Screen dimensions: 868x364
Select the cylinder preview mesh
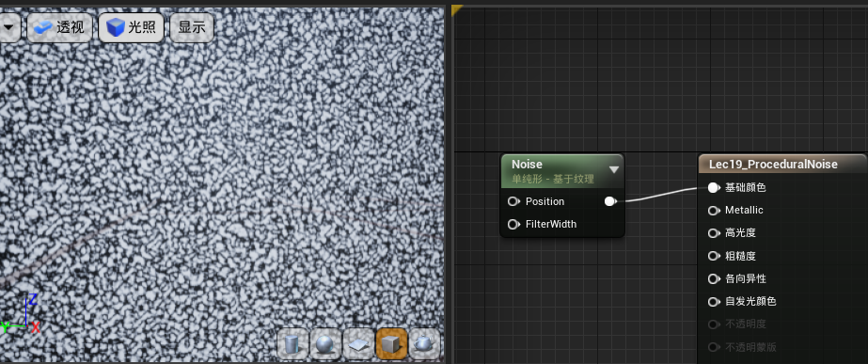point(292,344)
